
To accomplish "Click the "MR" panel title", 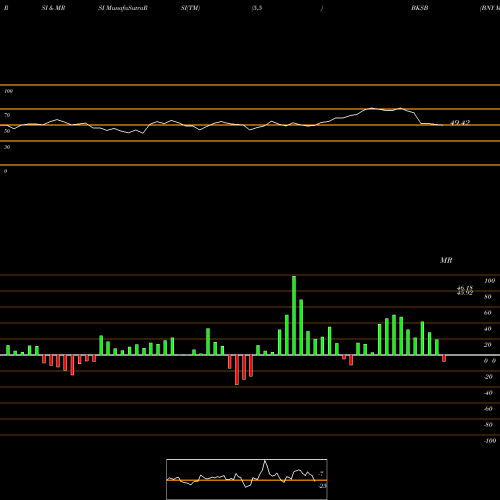I will tap(446, 260).
